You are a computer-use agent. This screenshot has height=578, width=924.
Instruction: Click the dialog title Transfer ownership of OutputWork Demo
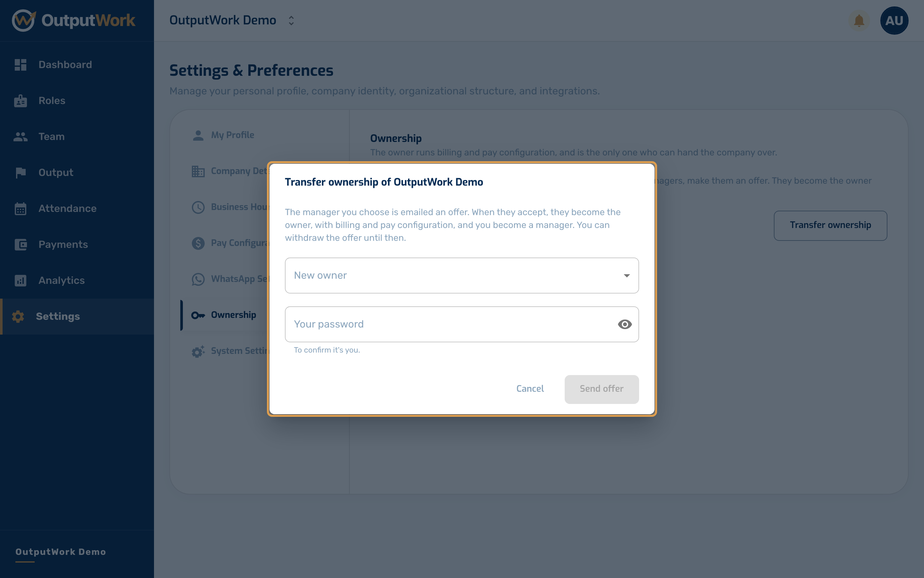[384, 182]
